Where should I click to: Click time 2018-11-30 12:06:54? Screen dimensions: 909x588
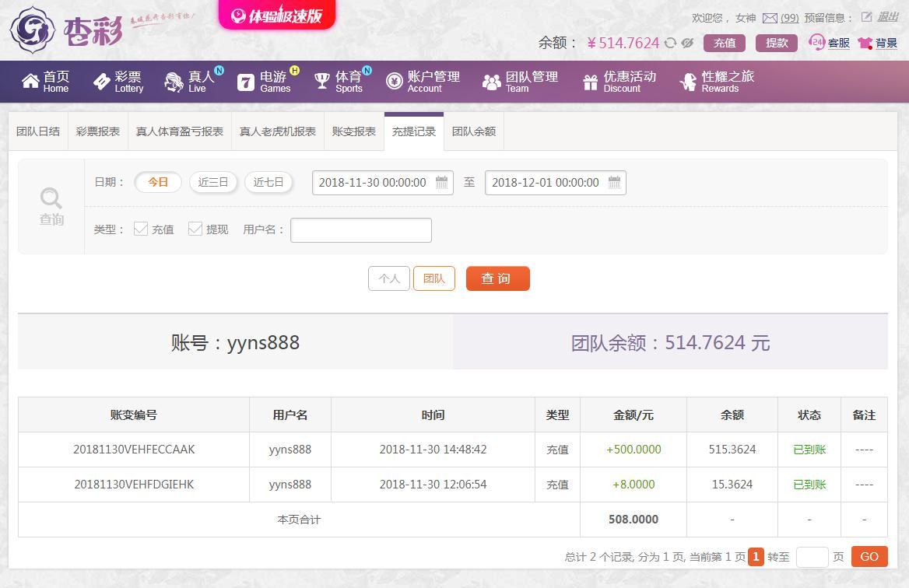tap(433, 485)
